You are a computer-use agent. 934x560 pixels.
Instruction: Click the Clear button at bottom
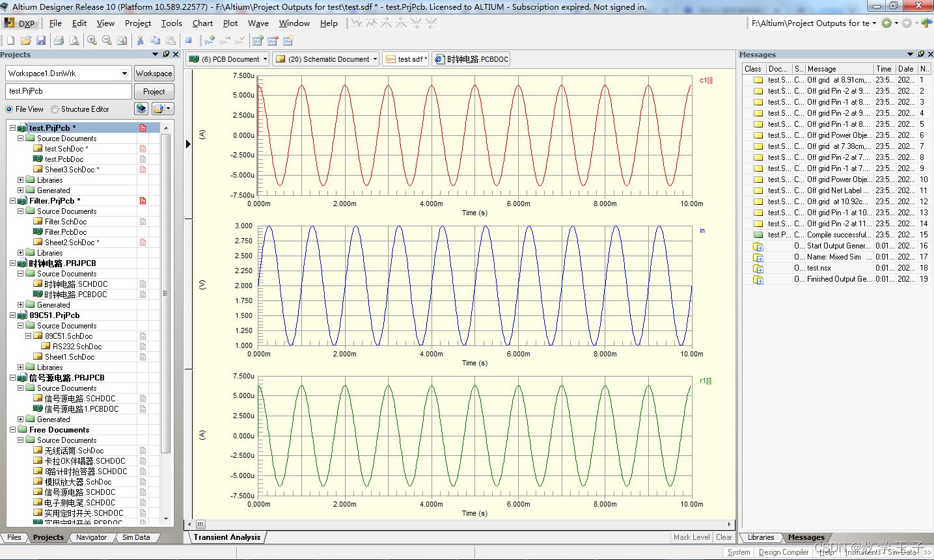pos(724,537)
